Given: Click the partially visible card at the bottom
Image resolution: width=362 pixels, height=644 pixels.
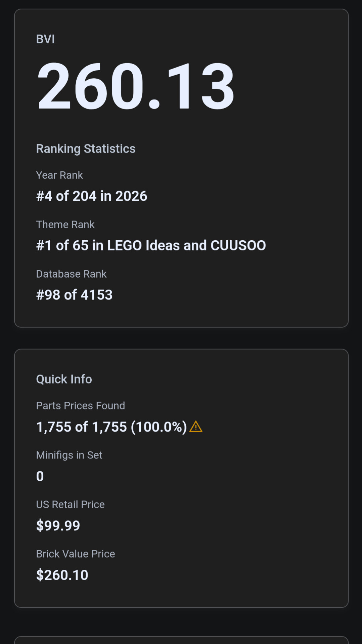Looking at the screenshot, I should click(181, 640).
